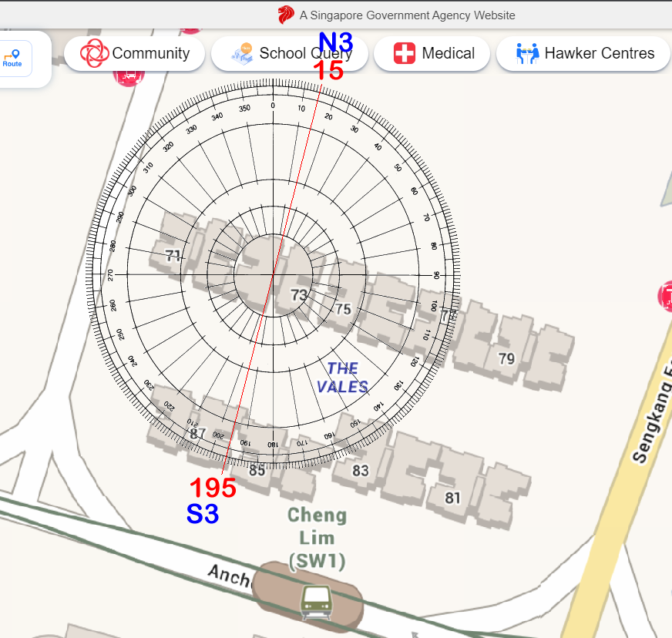Click the Community category icon
The image size is (672, 638).
tap(95, 53)
